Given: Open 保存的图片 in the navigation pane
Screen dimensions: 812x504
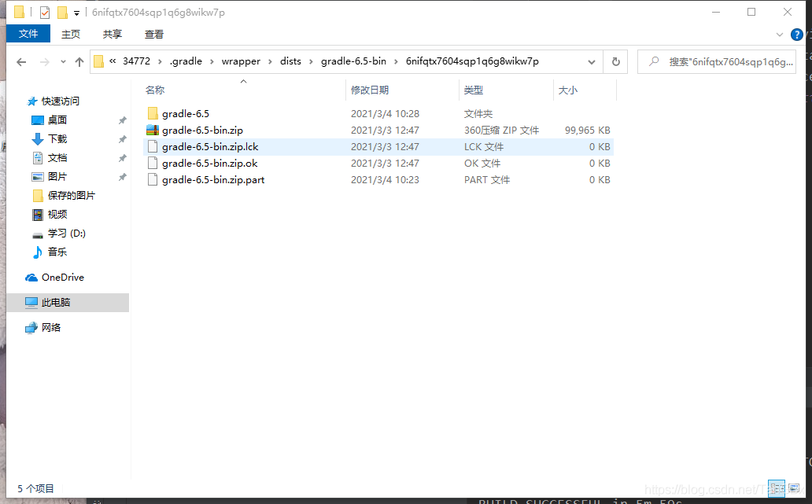Looking at the screenshot, I should pyautogui.click(x=71, y=196).
